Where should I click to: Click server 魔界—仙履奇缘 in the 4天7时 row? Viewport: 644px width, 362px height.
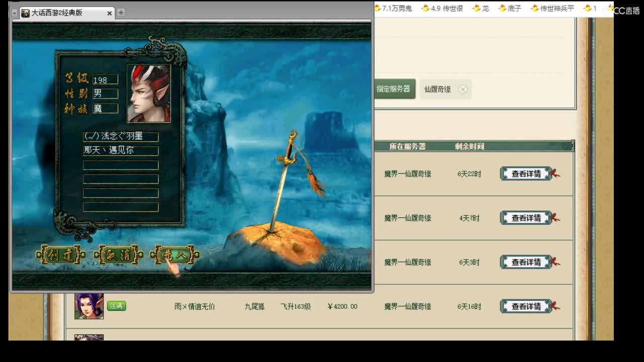tap(408, 218)
